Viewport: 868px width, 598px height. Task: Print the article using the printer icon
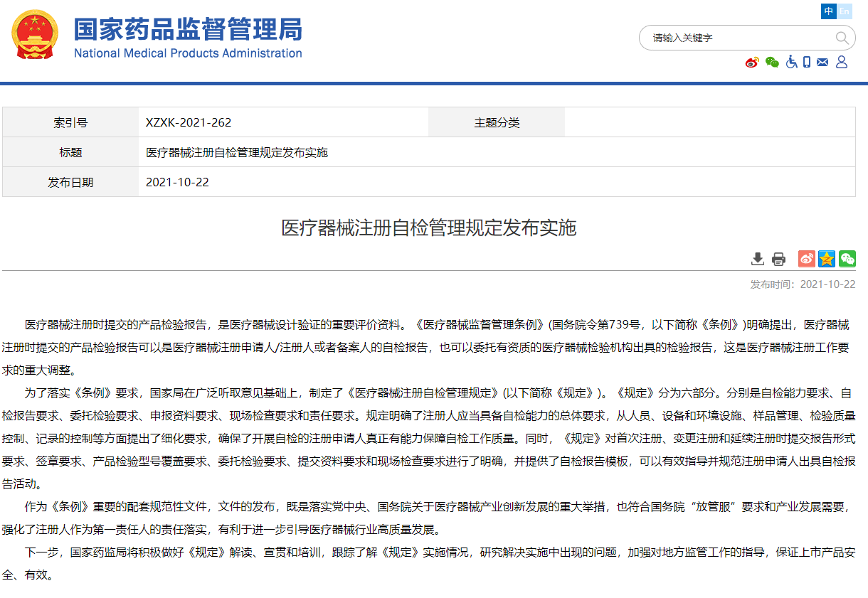[779, 259]
